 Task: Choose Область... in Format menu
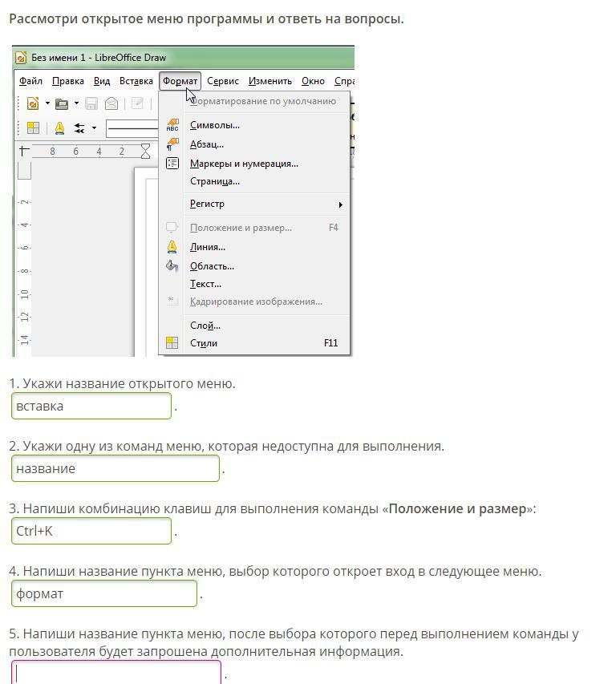pos(255,266)
